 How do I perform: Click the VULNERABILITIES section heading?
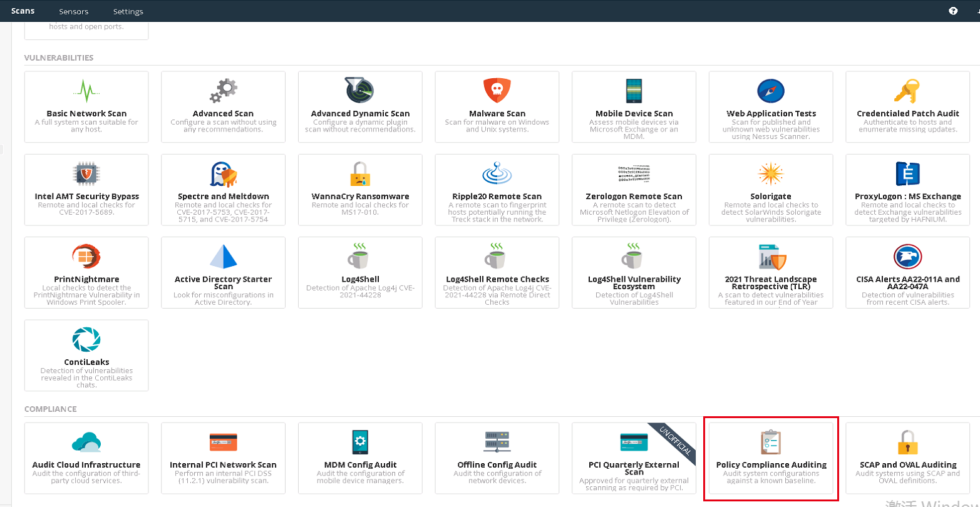point(59,58)
